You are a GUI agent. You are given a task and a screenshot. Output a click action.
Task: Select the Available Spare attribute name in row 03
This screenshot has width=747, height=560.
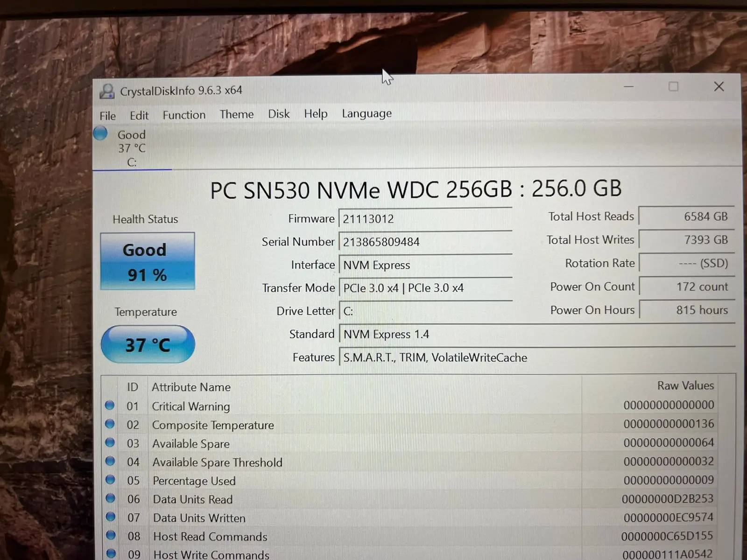click(191, 444)
